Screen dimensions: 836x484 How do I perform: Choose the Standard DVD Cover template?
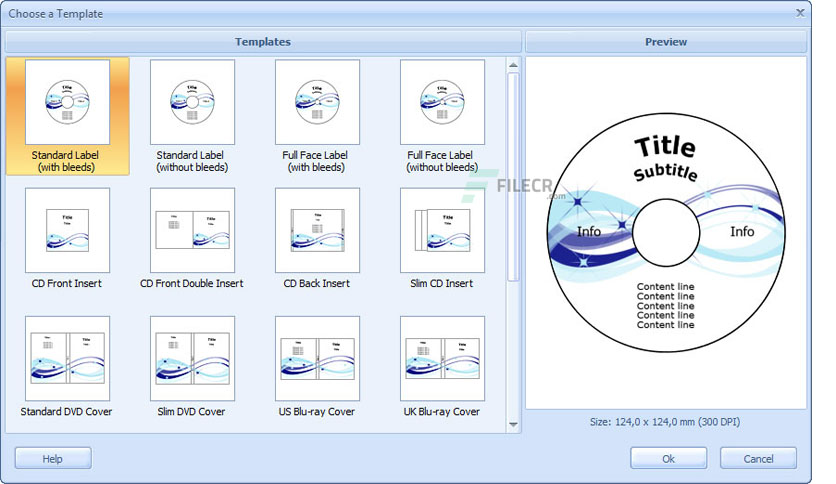pyautogui.click(x=67, y=367)
